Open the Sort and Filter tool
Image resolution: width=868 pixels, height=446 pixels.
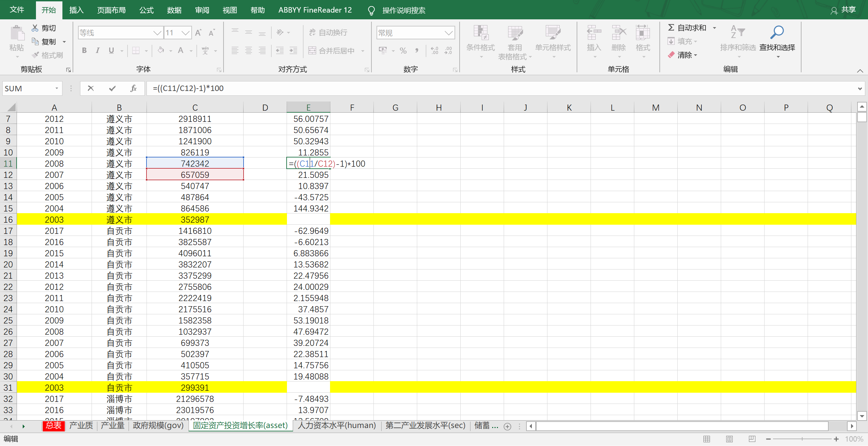coord(738,33)
